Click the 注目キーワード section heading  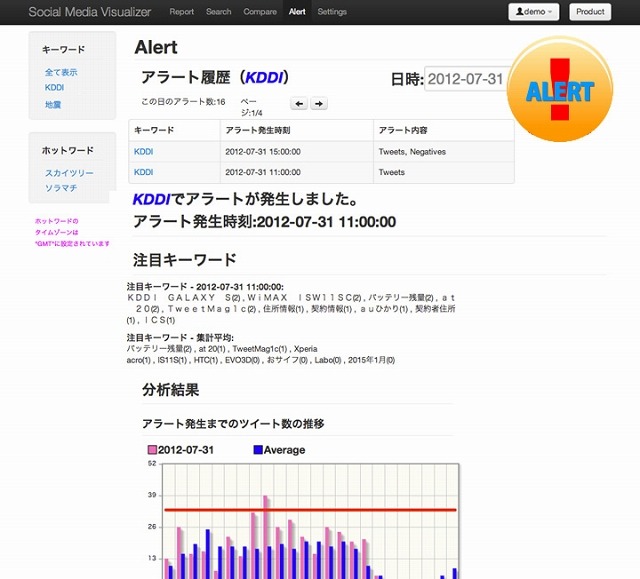184,260
